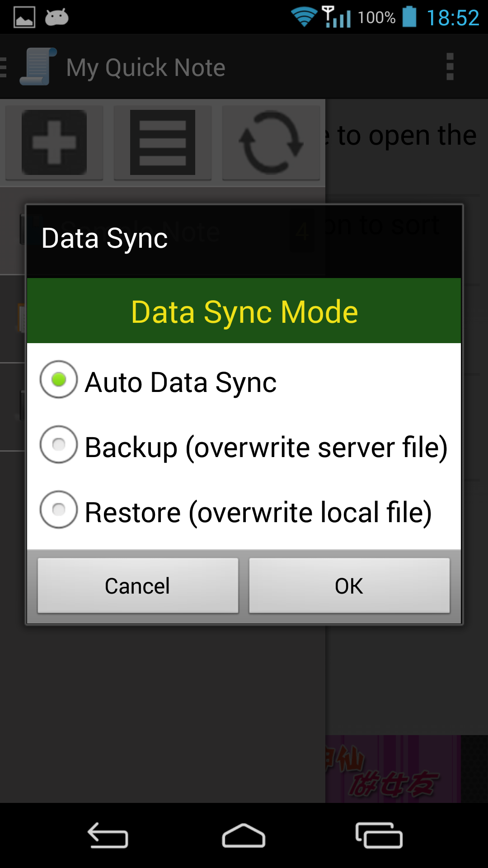Open the overflow menu in the action bar
Image resolution: width=488 pixels, height=868 pixels.
(x=450, y=67)
